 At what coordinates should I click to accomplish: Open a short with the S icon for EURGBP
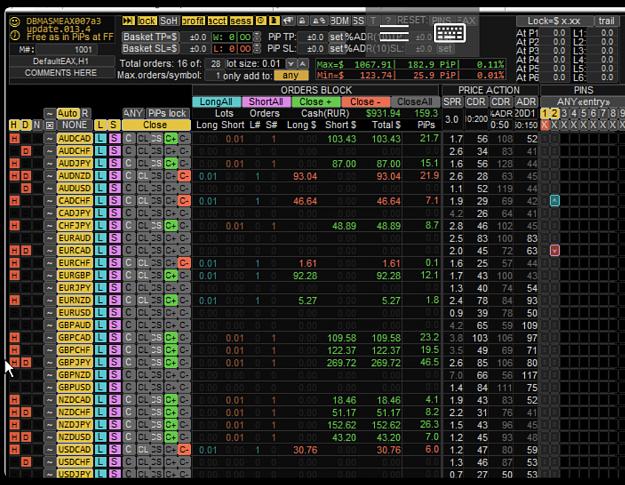click(115, 275)
